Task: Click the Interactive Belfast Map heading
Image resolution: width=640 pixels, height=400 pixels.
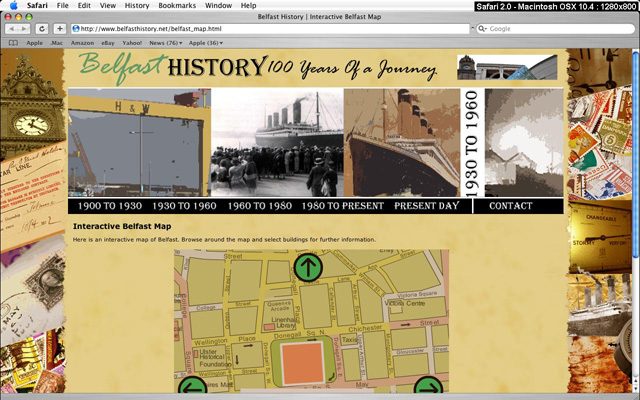Action: coord(122,226)
